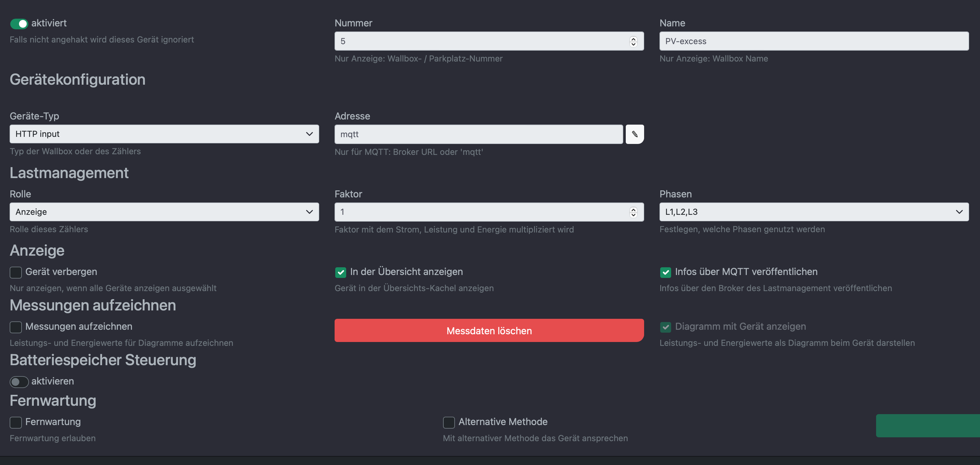Click the hint 'Typ der Wallbox oder des Zählers'

pos(75,152)
